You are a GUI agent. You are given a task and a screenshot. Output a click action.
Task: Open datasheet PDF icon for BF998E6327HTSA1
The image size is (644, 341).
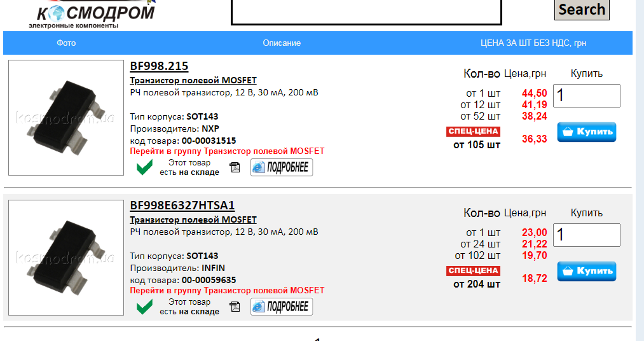tap(235, 307)
